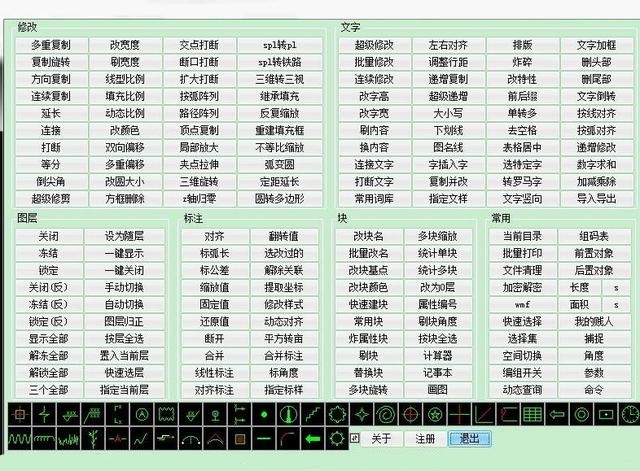Screen dimensions: 640x471
Task: Select the wavy rectangle cloud icon
Action: tap(166, 415)
